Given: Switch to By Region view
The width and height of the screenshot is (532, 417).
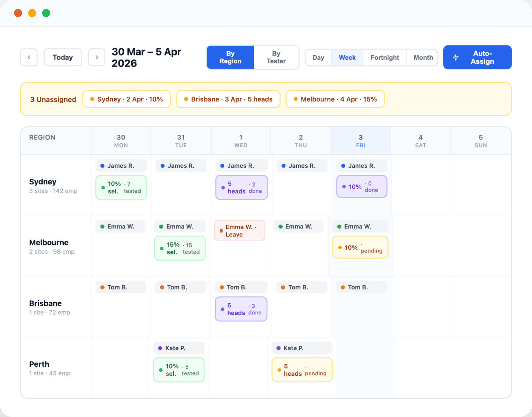Looking at the screenshot, I should (230, 57).
